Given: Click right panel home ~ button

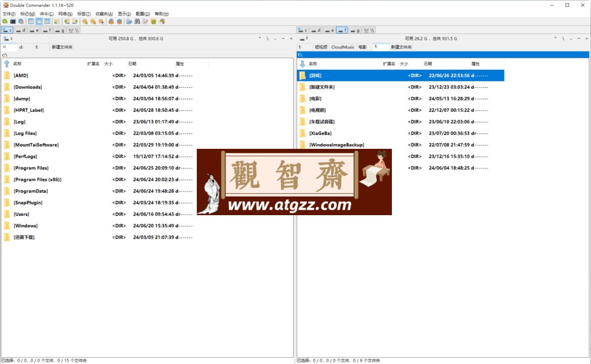Looking at the screenshot, I should coord(579,39).
